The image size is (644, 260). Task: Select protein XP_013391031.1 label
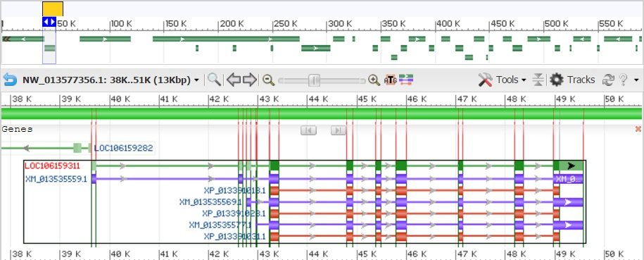click(x=235, y=237)
